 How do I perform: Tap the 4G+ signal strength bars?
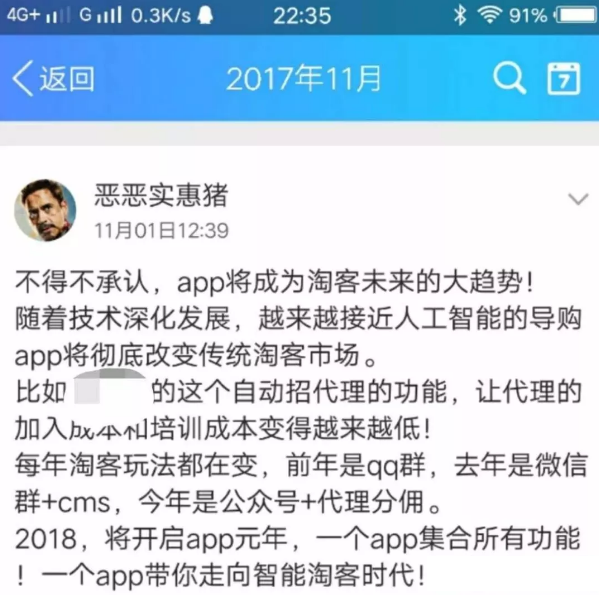click(x=58, y=16)
